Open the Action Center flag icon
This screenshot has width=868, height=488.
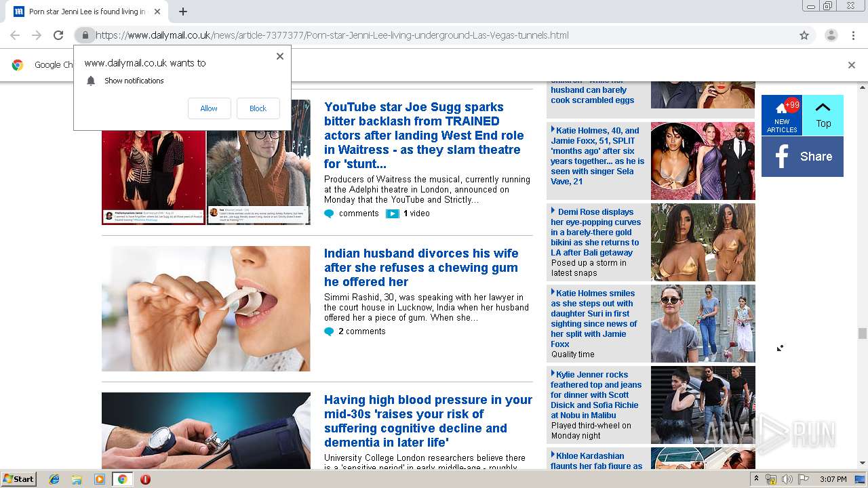(x=804, y=479)
